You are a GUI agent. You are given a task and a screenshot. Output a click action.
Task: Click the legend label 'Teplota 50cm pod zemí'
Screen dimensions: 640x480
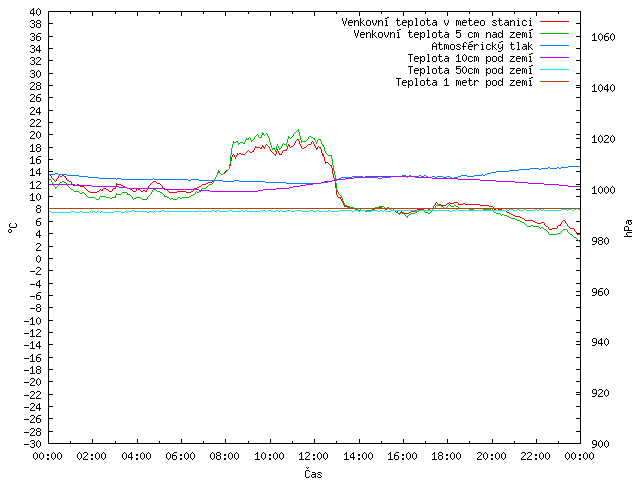(470, 70)
